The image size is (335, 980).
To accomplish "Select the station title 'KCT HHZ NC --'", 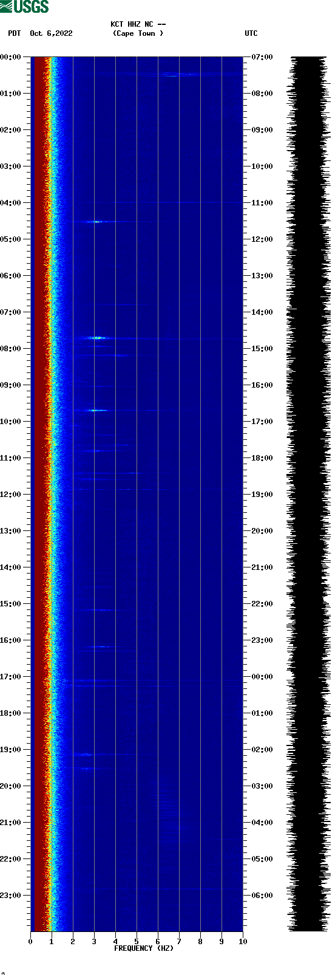I will pos(138,24).
